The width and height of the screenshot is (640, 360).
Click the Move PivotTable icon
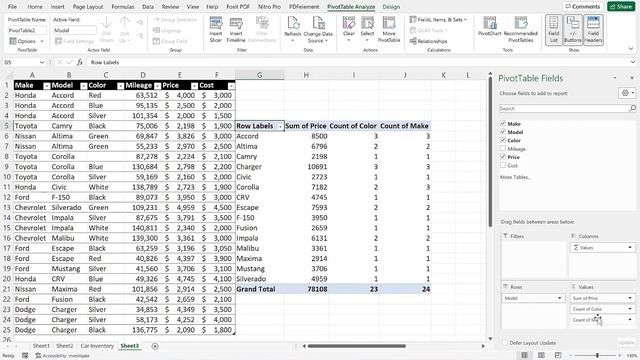click(x=389, y=29)
